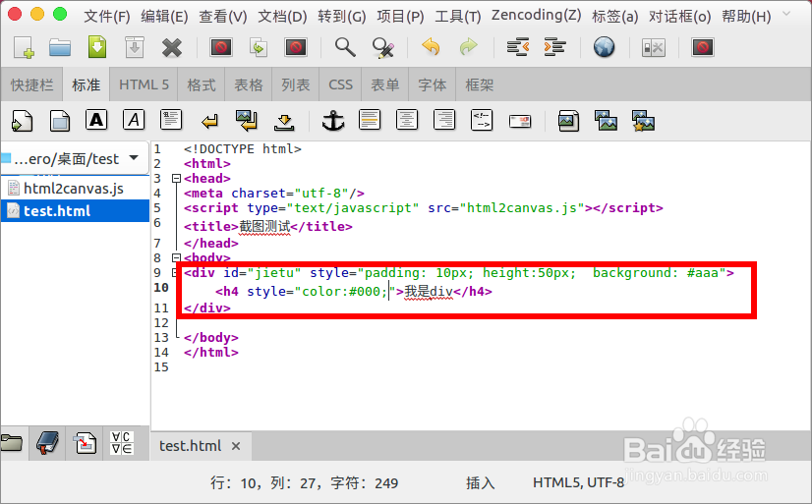Switch to the 字体 toolbar tab
This screenshot has height=504, width=812.
(x=432, y=84)
